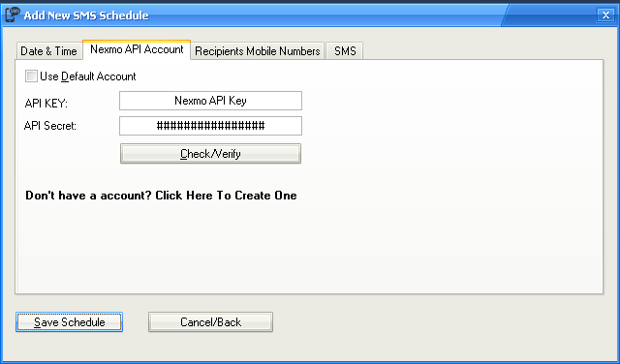Click the API KEY: label

(46, 104)
